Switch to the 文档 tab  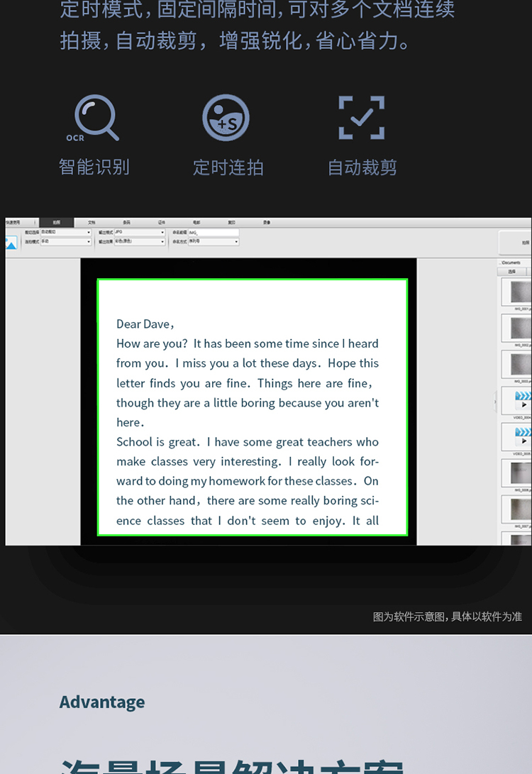[x=92, y=223]
